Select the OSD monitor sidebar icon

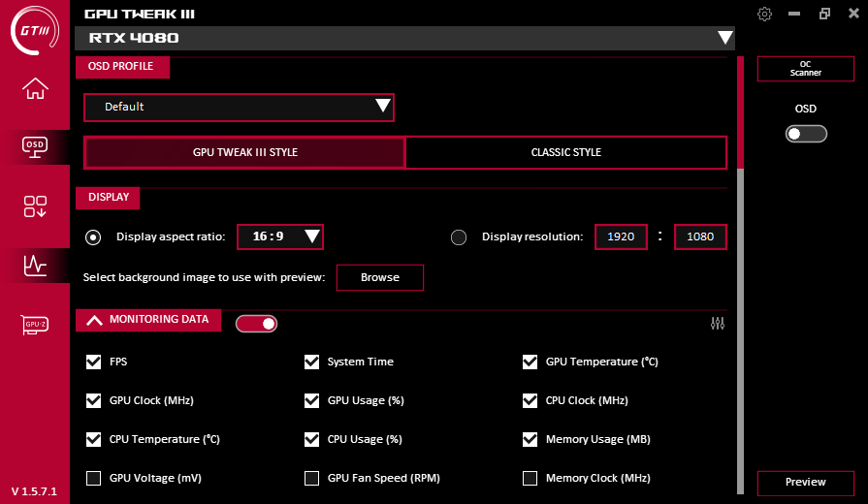pyautogui.click(x=35, y=147)
